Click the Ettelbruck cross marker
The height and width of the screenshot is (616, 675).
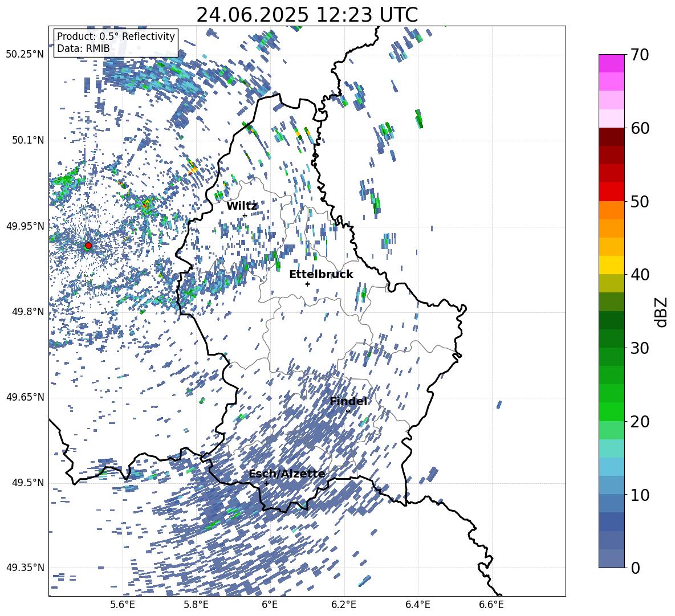(x=307, y=284)
